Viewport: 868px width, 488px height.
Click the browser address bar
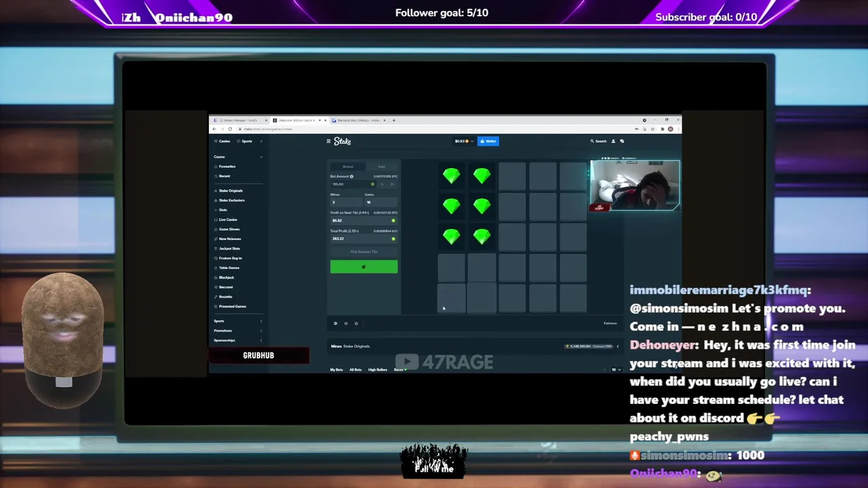point(434,129)
